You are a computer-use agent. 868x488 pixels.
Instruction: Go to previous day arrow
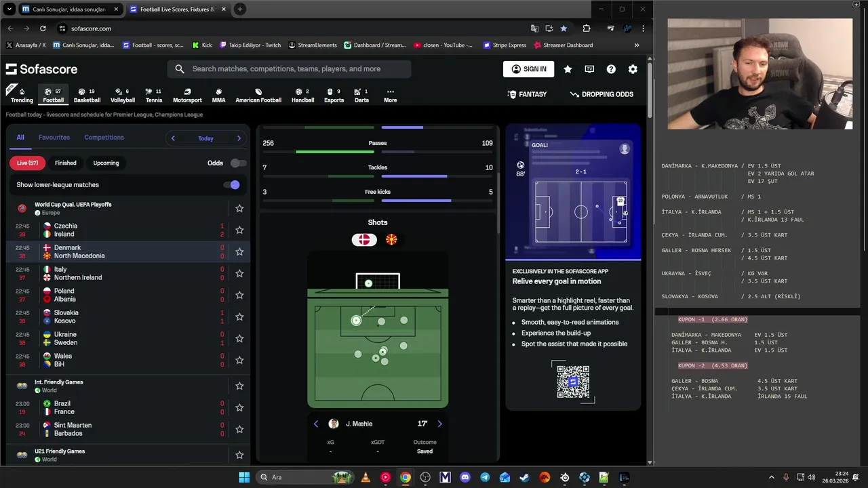[173, 138]
